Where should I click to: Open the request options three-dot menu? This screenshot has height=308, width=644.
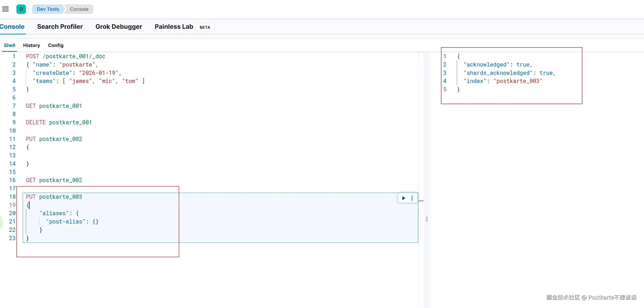pyautogui.click(x=412, y=198)
